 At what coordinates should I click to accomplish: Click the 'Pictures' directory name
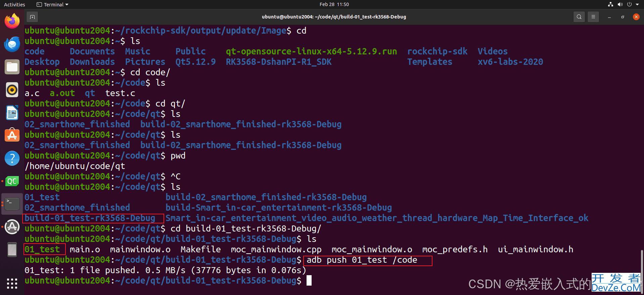pyautogui.click(x=145, y=62)
